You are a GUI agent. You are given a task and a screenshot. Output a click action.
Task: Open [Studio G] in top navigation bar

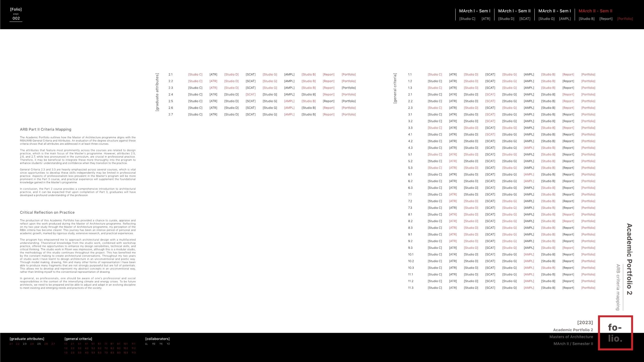click(546, 19)
